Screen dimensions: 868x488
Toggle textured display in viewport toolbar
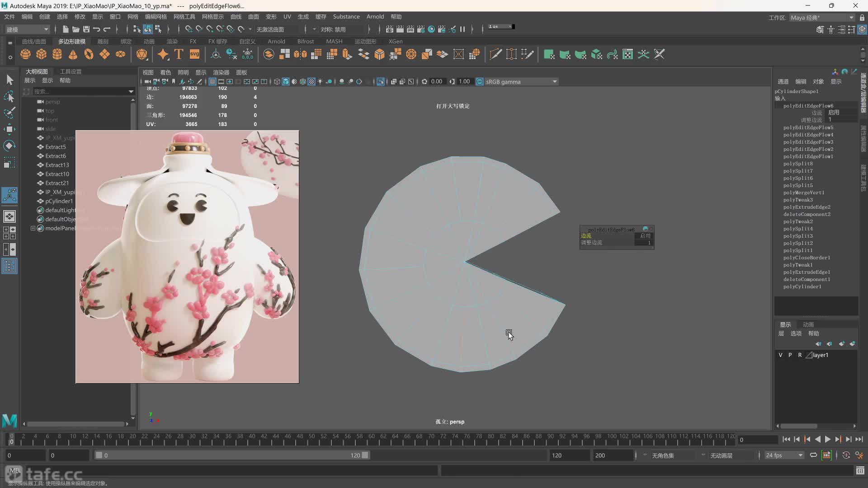tap(311, 82)
